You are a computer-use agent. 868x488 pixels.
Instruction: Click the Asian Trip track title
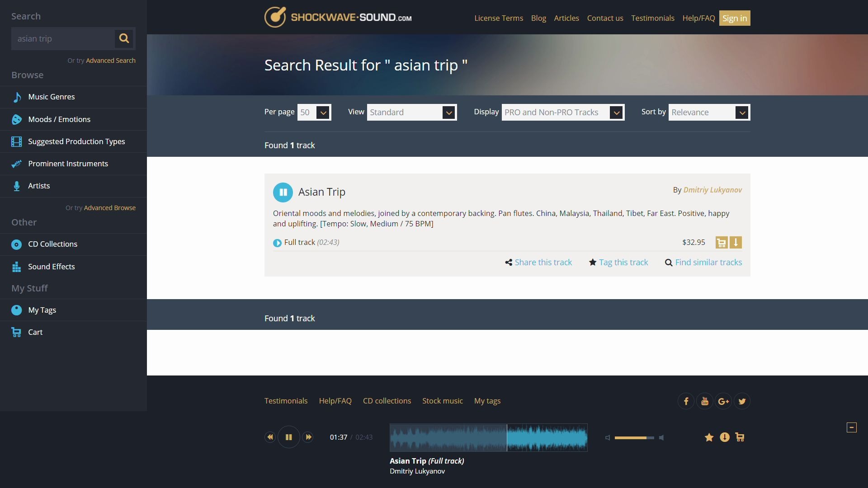coord(322,192)
